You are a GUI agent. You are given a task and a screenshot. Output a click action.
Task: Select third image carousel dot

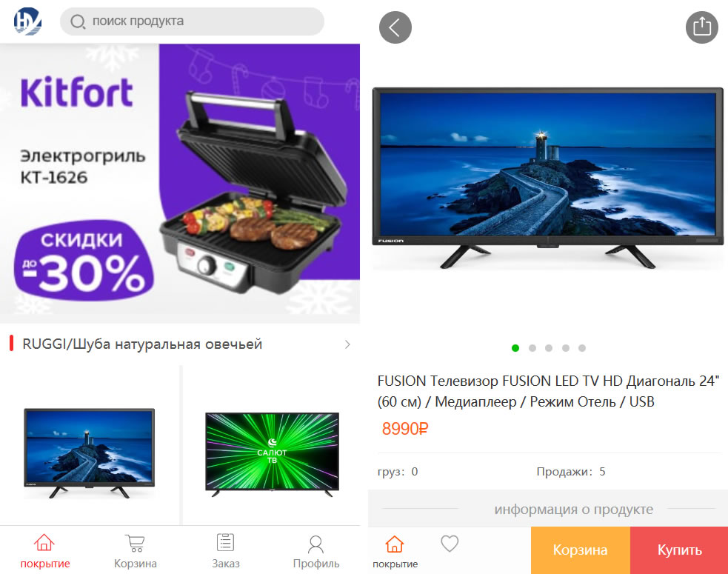(549, 348)
